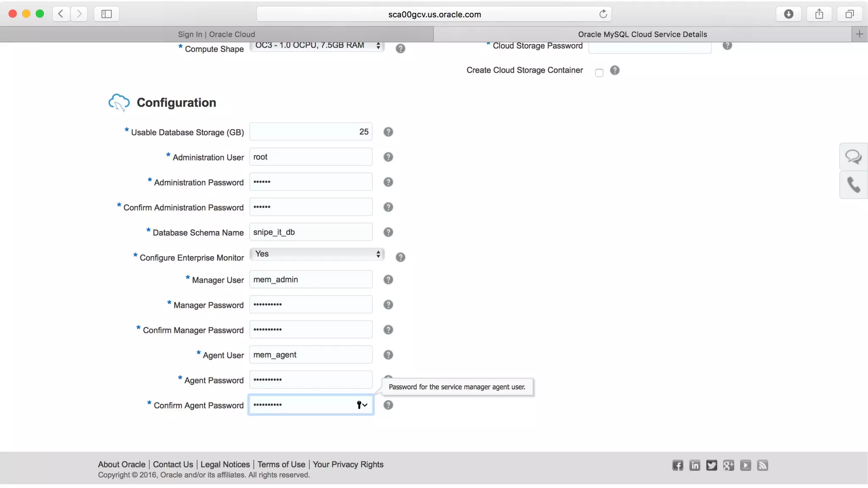The width and height of the screenshot is (868, 488).
Task: Click help icon beside Configure Enterprise Monitor
Action: tap(400, 257)
